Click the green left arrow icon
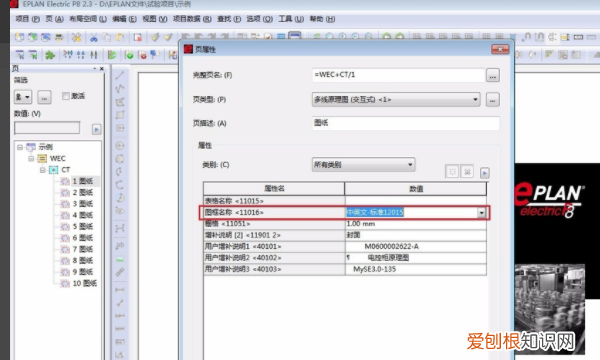Screen dimensions: 600x360 click(386, 37)
